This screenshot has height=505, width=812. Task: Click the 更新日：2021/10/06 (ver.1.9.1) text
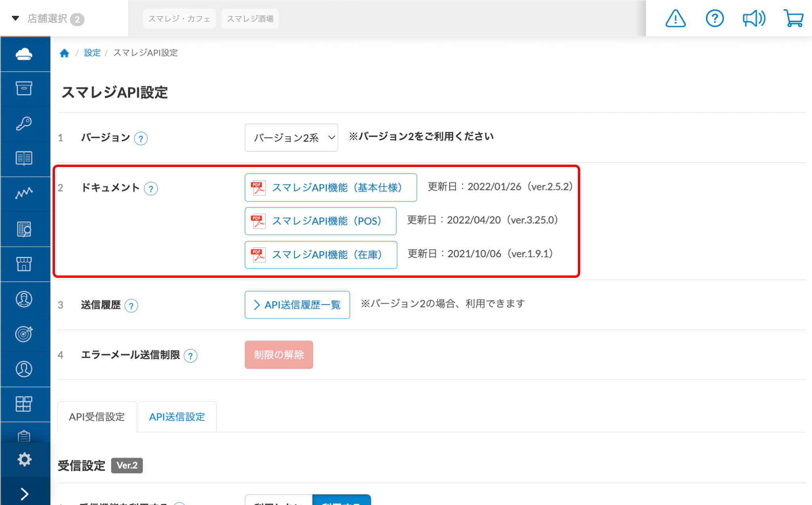point(480,254)
